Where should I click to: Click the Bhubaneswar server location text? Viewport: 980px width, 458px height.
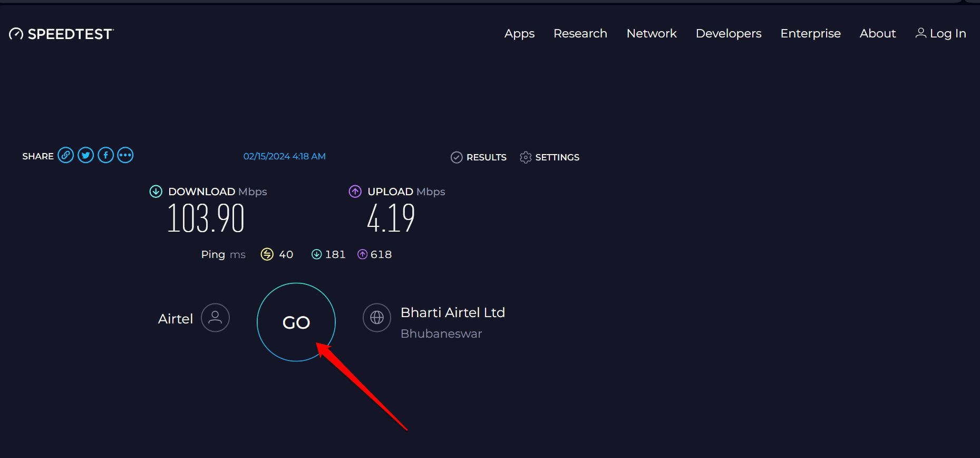pyautogui.click(x=441, y=333)
